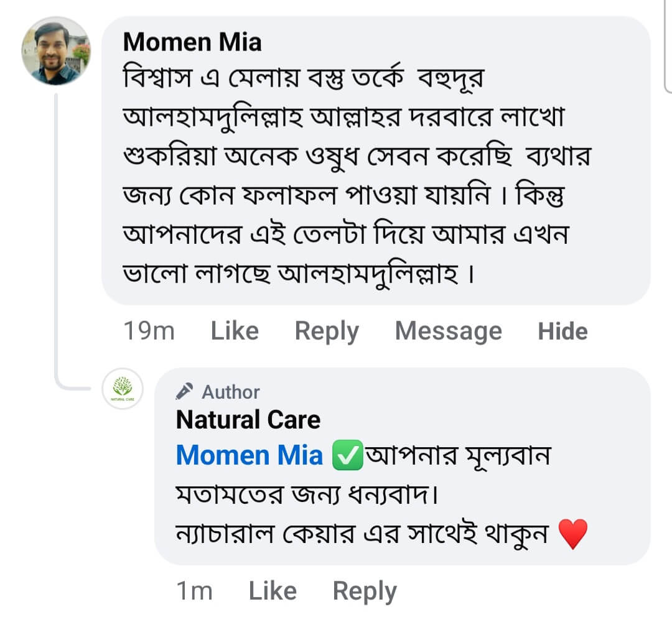Reply to Momen Mia's comment
The width and height of the screenshot is (672, 617).
(x=327, y=331)
